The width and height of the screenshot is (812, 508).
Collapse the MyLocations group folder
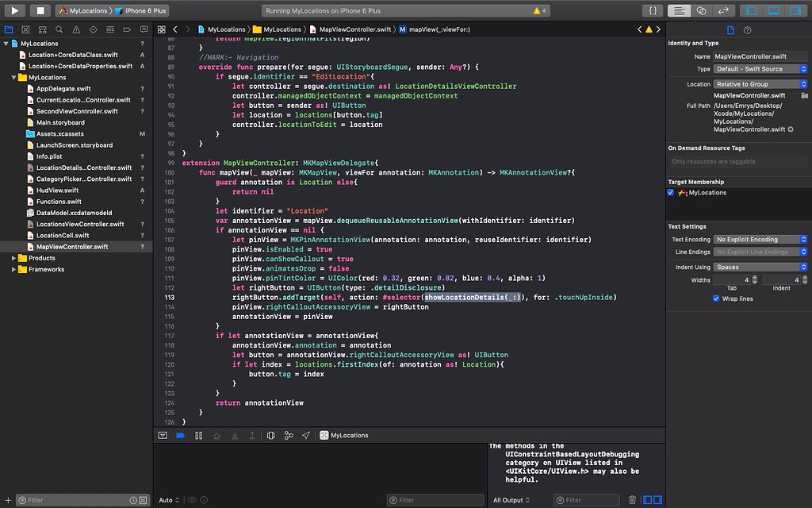point(13,77)
